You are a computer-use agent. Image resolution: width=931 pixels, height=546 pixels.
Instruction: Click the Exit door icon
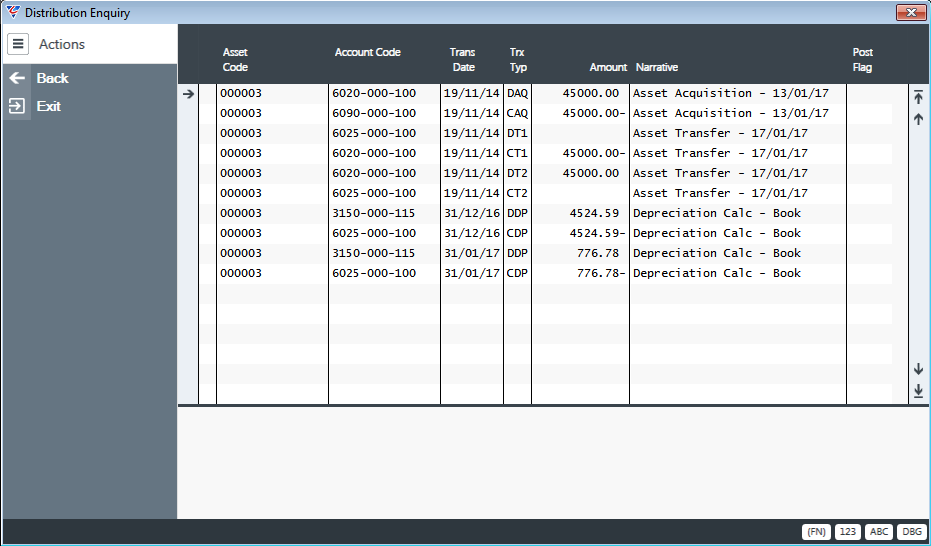[x=17, y=106]
